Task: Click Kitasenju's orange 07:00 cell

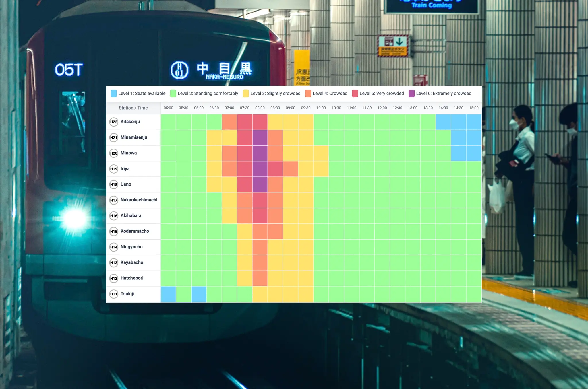Action: 229,122
